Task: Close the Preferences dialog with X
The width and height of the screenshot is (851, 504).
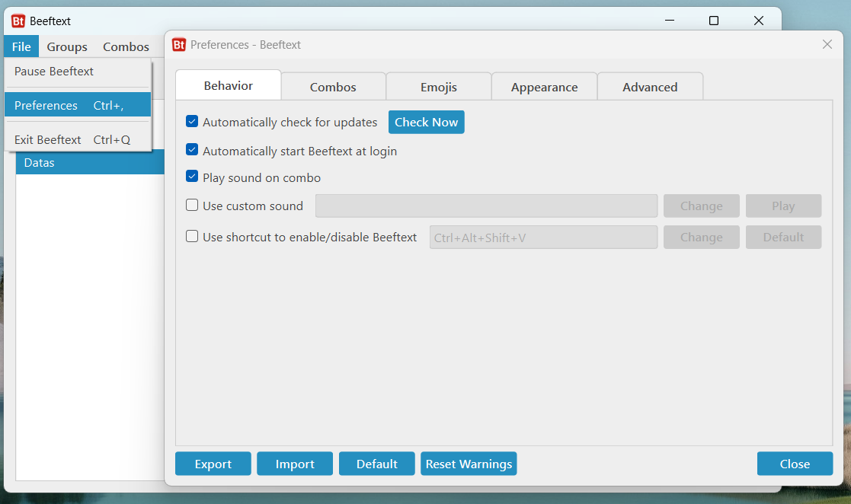Action: pos(827,45)
